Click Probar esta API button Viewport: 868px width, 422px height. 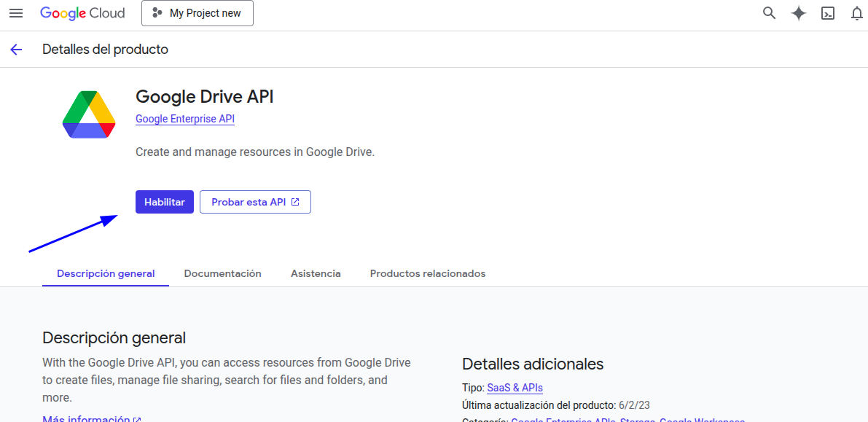click(x=255, y=202)
